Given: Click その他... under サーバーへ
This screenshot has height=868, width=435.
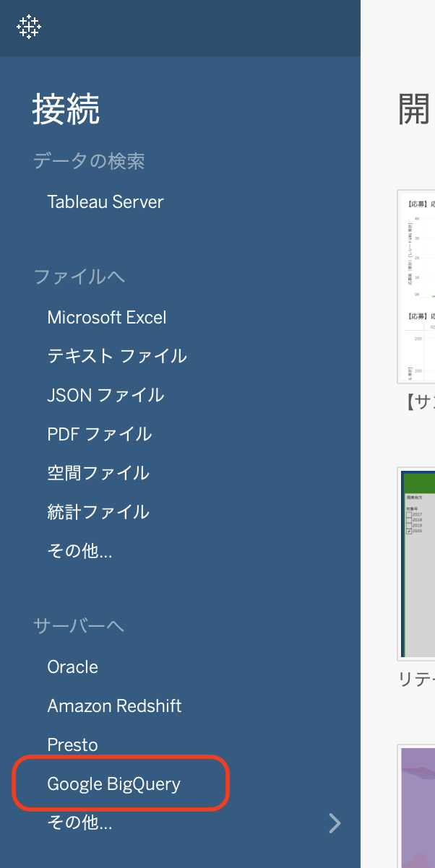Looking at the screenshot, I should click(79, 822).
